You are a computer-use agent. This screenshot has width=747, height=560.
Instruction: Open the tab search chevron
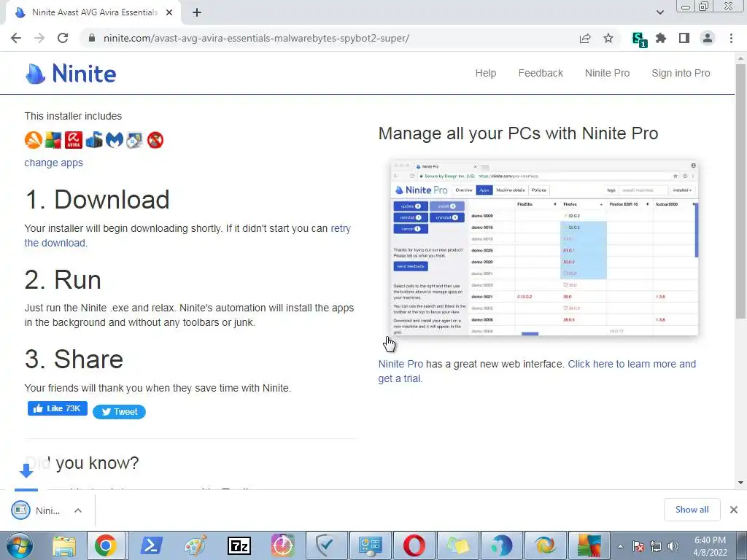(x=659, y=12)
